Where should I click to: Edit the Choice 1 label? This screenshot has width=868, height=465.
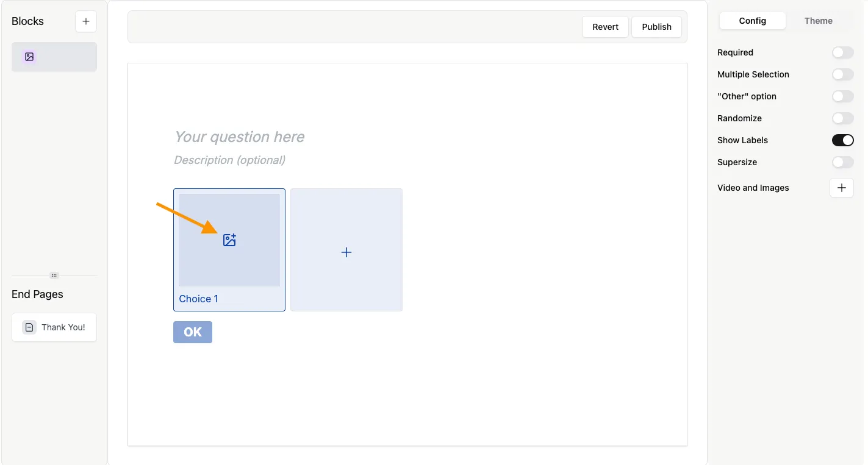pos(198,299)
